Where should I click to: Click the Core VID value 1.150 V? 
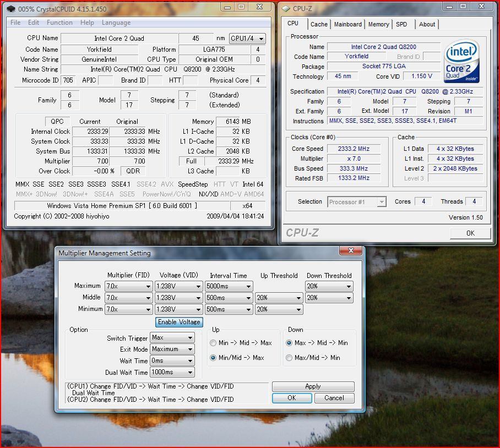(x=422, y=76)
